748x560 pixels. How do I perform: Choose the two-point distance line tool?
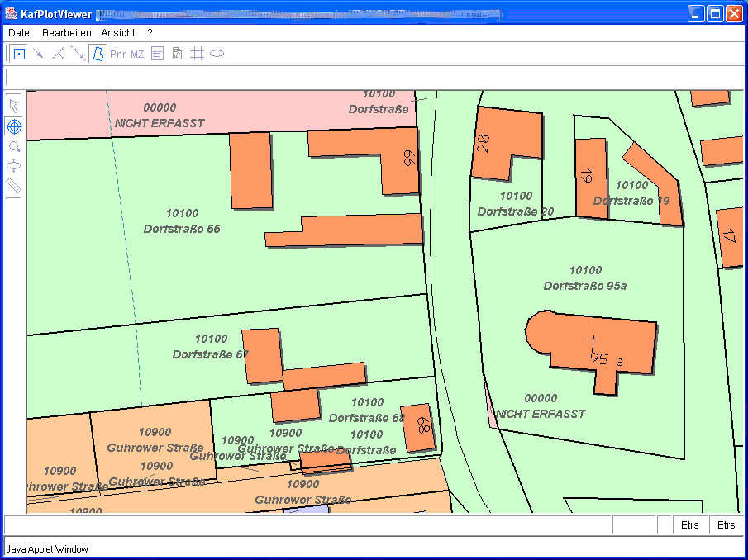coord(78,55)
